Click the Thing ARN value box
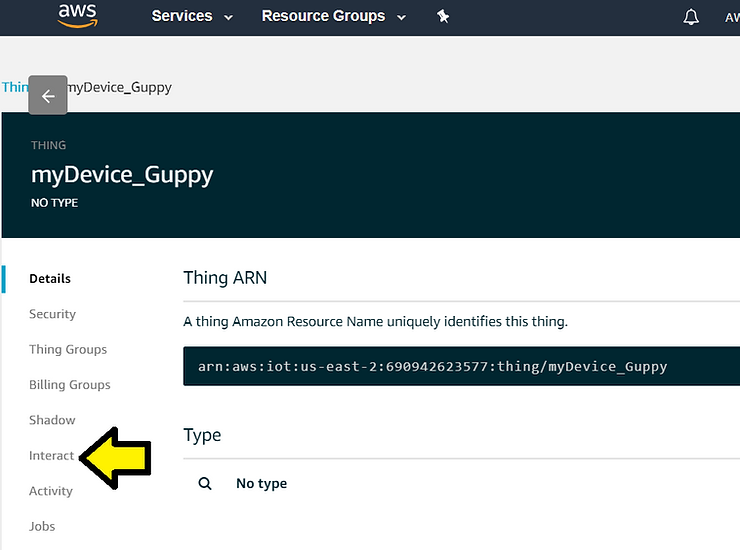 coord(461,366)
